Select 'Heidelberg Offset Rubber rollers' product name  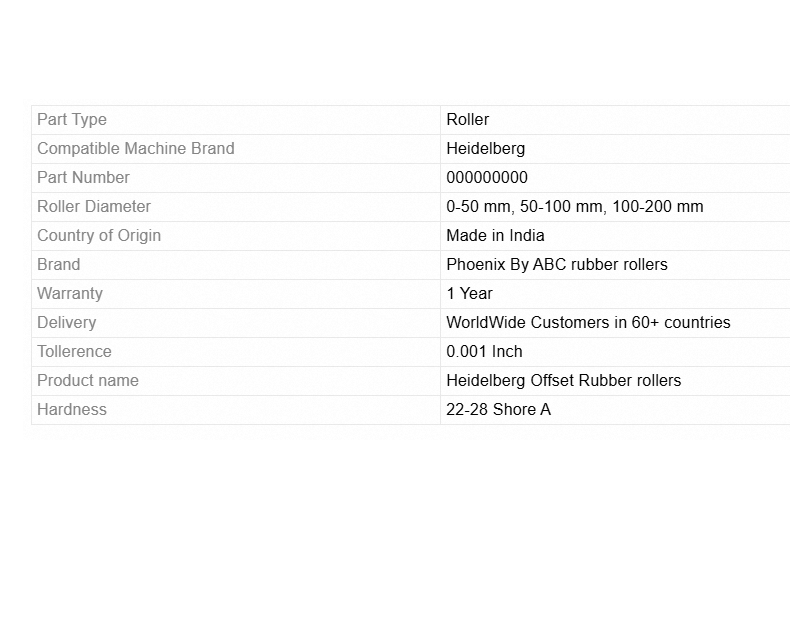tap(564, 381)
